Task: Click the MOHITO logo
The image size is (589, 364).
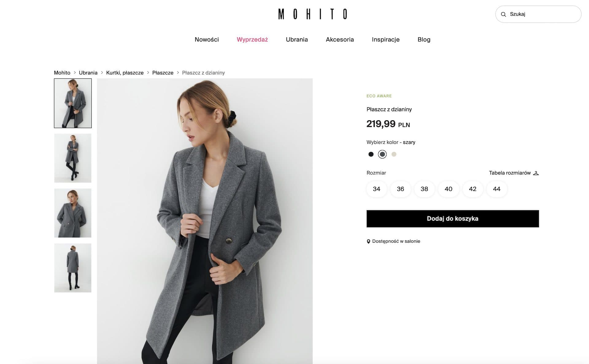Action: [313, 14]
